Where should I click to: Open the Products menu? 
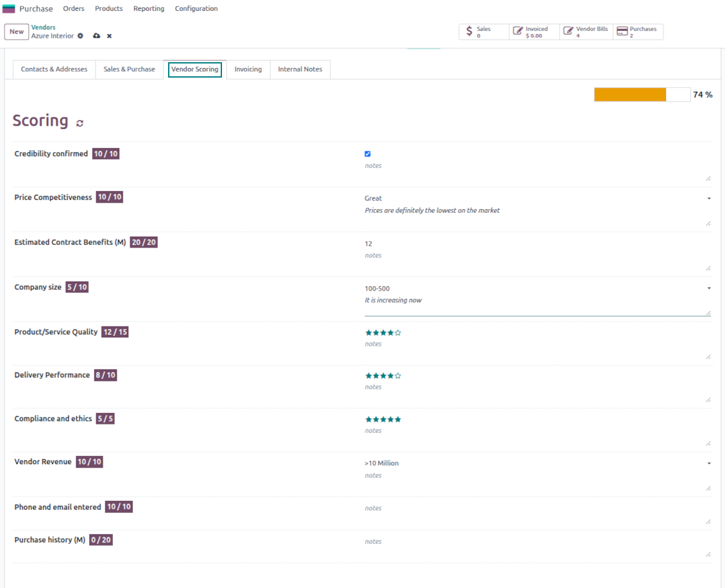108,9
